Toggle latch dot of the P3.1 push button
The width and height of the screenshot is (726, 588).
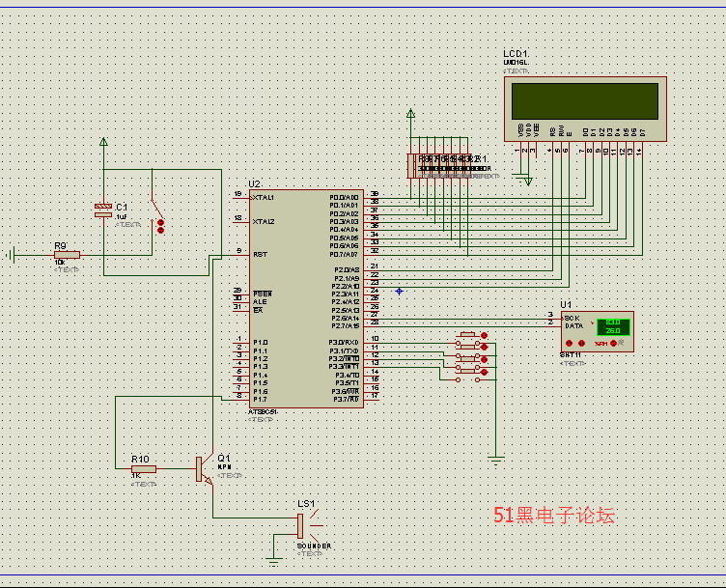485,348
